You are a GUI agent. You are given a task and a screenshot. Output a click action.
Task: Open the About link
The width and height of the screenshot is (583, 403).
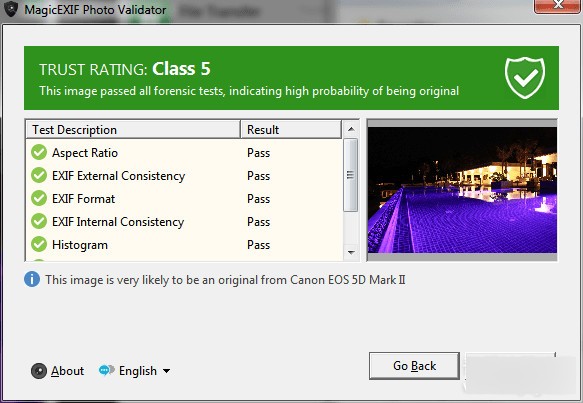(67, 371)
